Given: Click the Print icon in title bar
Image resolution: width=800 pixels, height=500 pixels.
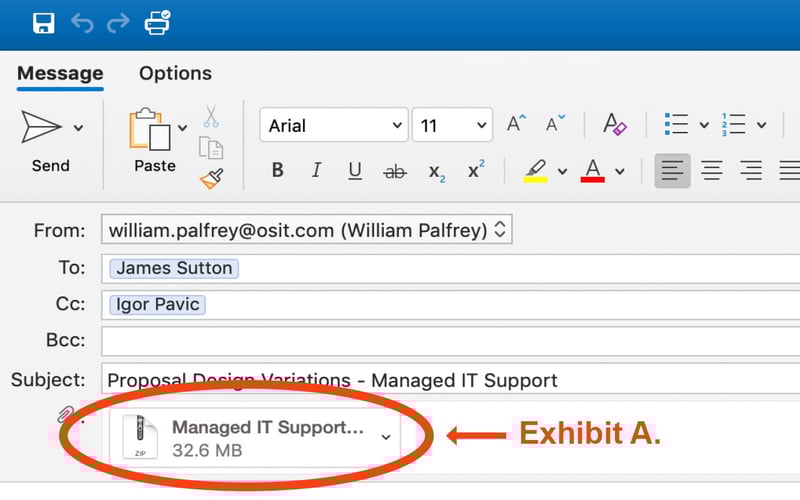Looking at the screenshot, I should click(158, 23).
